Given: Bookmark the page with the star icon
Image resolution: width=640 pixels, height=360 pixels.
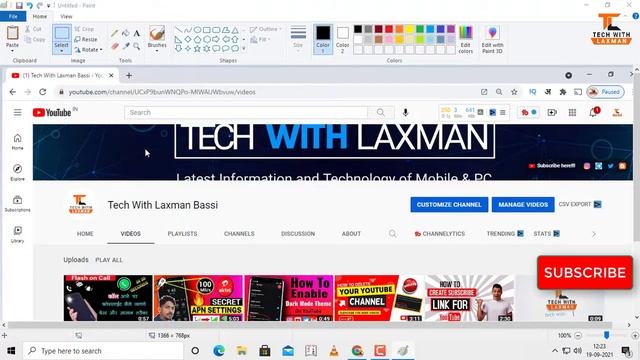Looking at the screenshot, I should point(514,92).
